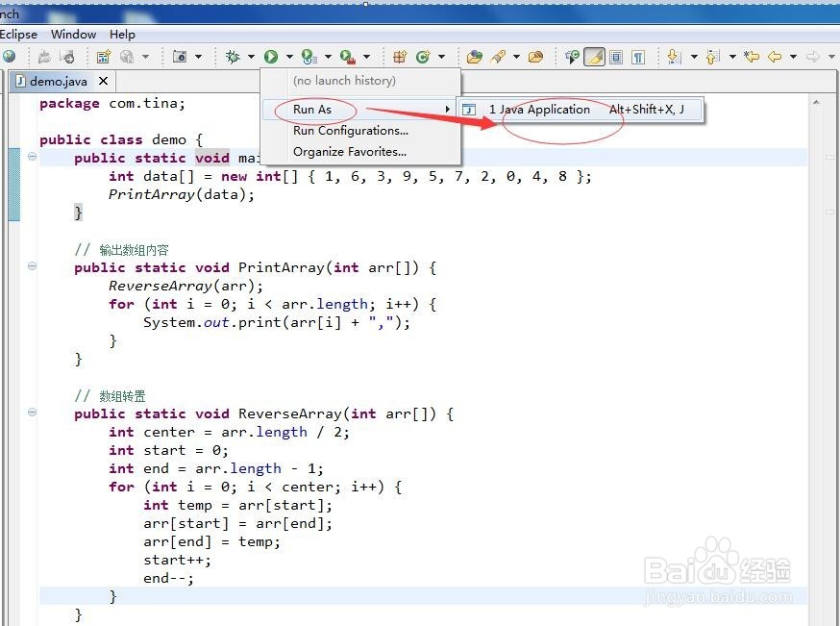The image size is (840, 626).
Task: Click the Back navigation yellow arrow
Action: (x=775, y=57)
